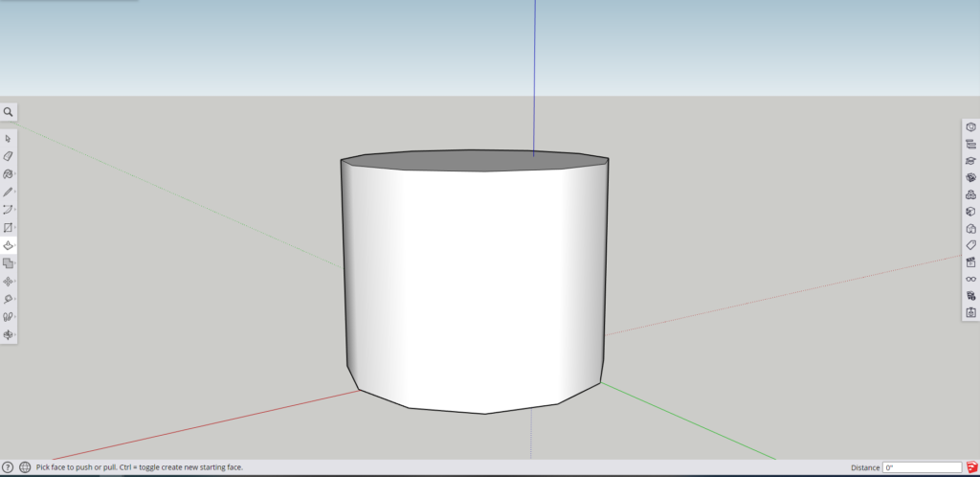Screen dimensions: 980x477
Task: Open the Scenes clapperboard panel
Action: [x=970, y=261]
